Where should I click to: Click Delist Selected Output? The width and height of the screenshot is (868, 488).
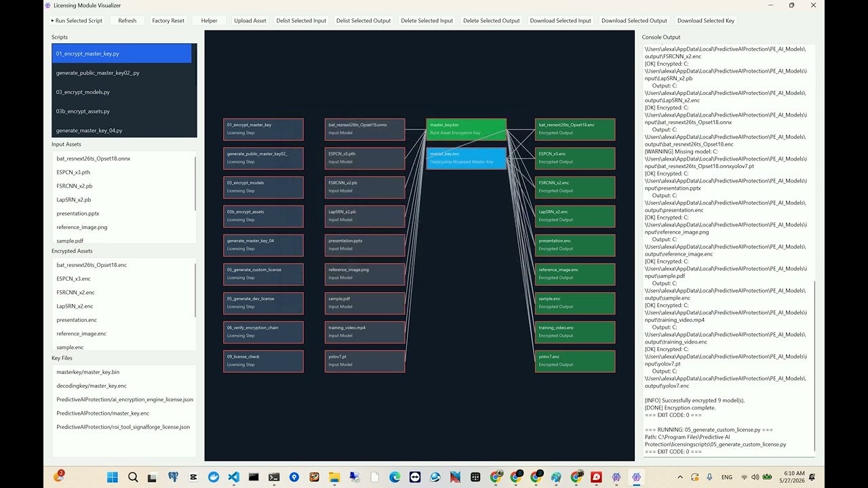point(363,20)
